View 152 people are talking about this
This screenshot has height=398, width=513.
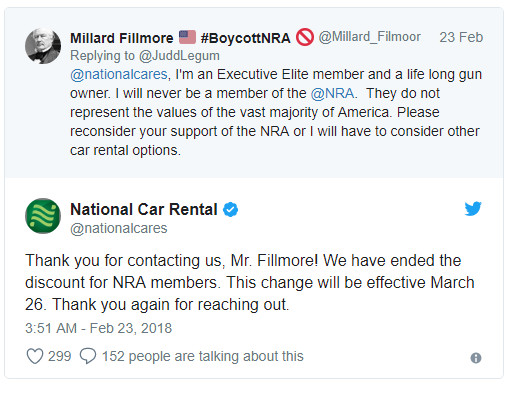tap(203, 356)
